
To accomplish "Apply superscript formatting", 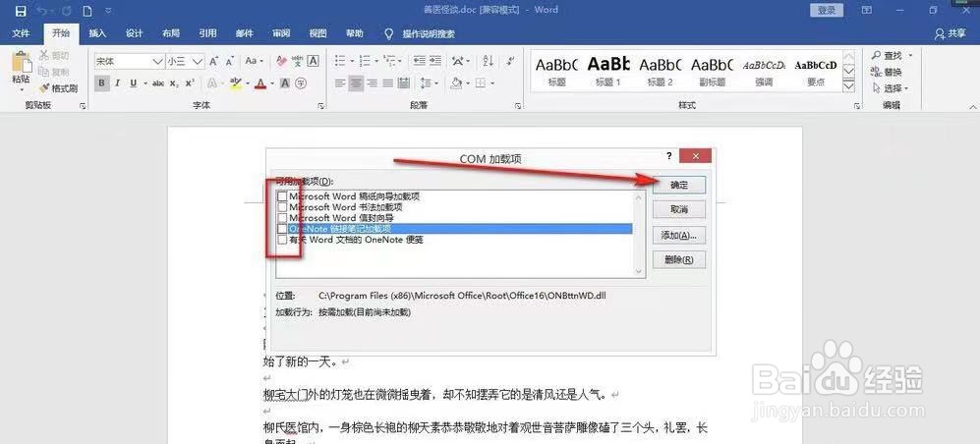I will tap(190, 83).
